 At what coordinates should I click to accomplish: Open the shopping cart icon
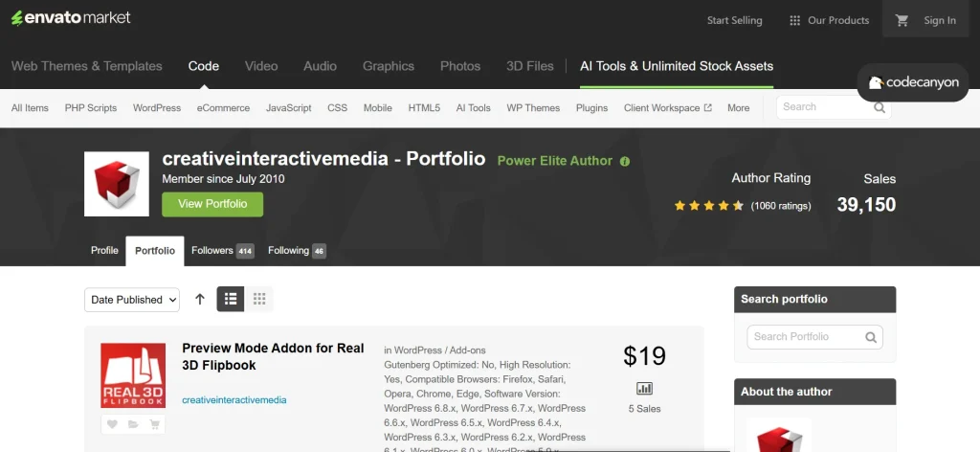pyautogui.click(x=902, y=20)
